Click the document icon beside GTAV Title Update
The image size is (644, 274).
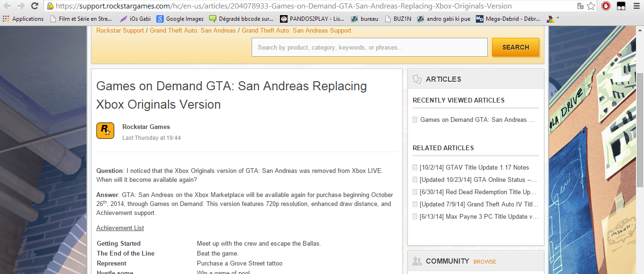click(415, 168)
